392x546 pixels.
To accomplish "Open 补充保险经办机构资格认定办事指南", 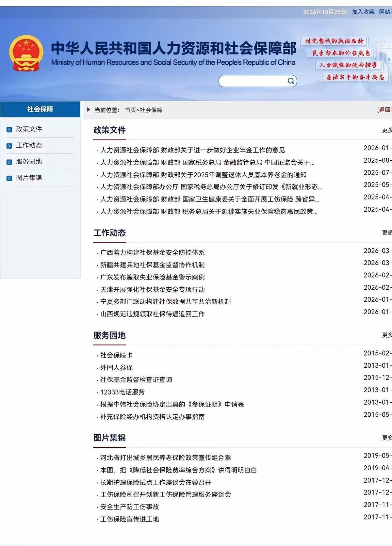I will (152, 417).
